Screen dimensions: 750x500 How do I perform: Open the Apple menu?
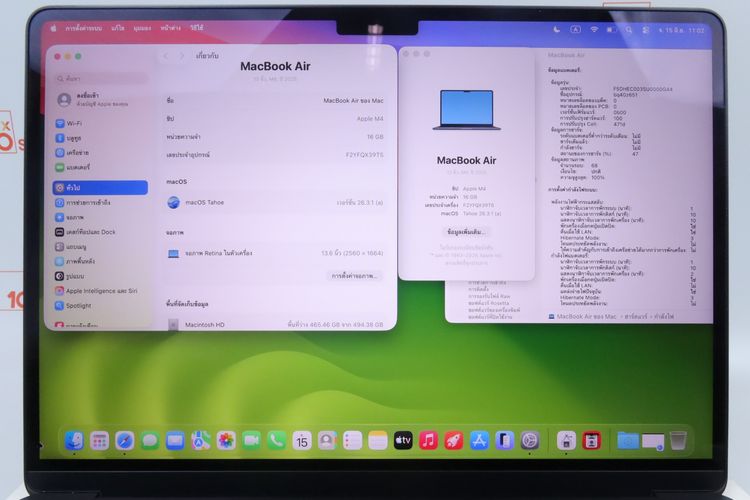click(x=54, y=29)
